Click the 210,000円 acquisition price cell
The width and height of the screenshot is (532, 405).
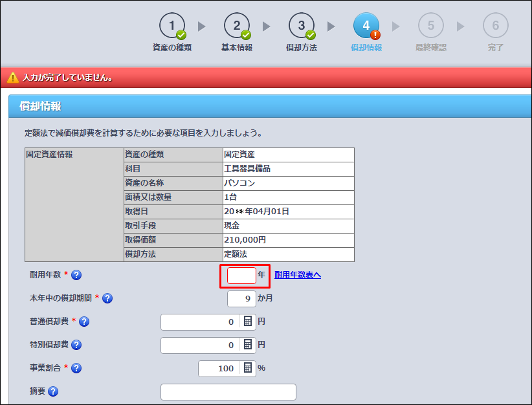(x=289, y=240)
